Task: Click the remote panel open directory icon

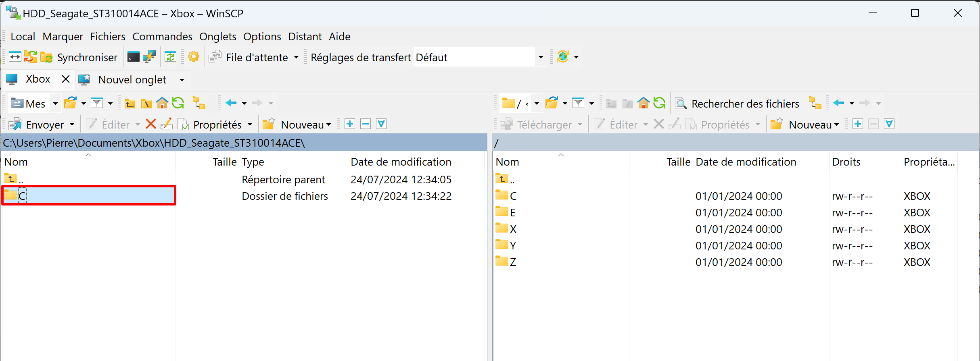Action: 552,103
